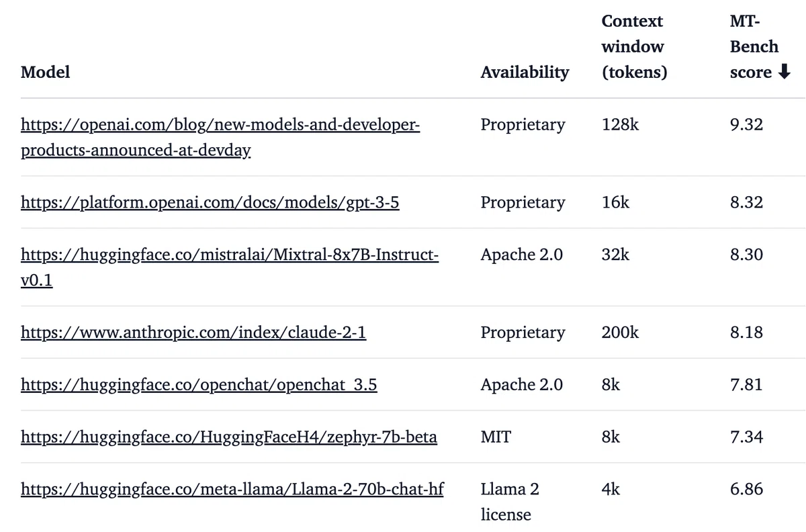The width and height of the screenshot is (806, 532).
Task: Click the Model column header
Action: [x=45, y=72]
